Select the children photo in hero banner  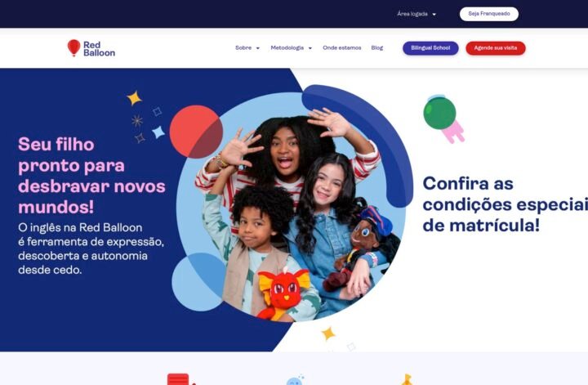(291, 206)
